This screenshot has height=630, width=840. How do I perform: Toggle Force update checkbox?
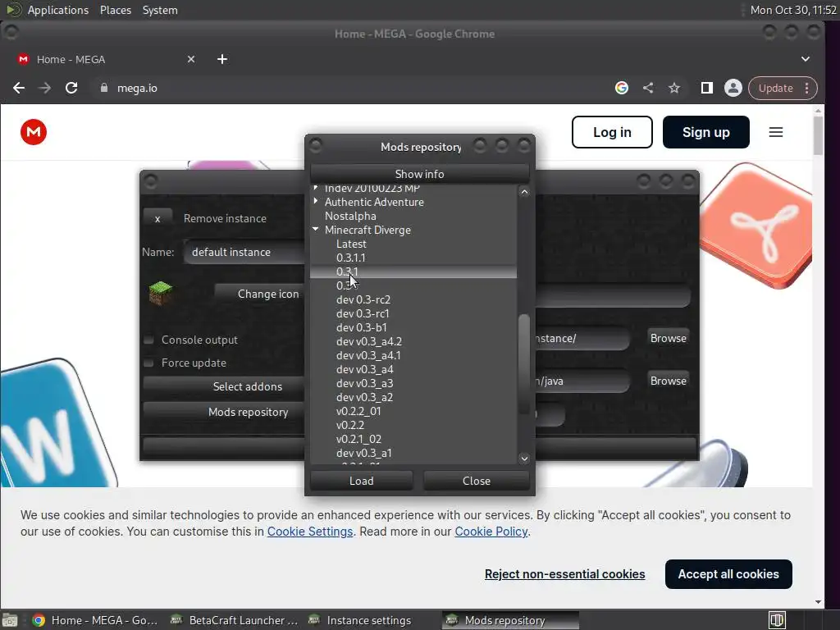[149, 363]
